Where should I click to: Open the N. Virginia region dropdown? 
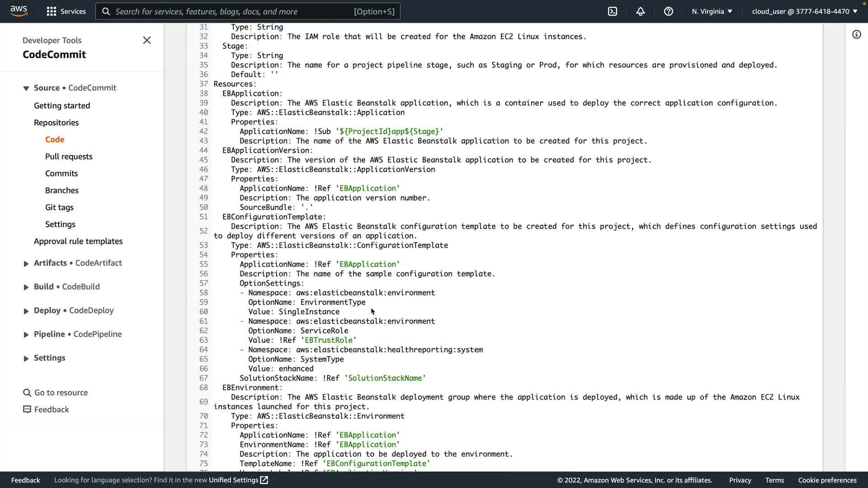point(712,11)
